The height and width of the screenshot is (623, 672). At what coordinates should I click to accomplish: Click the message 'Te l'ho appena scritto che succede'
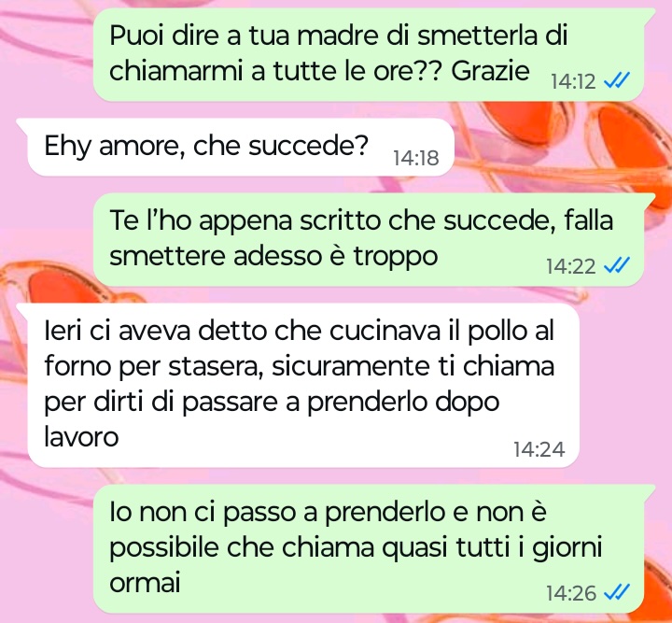(369, 239)
